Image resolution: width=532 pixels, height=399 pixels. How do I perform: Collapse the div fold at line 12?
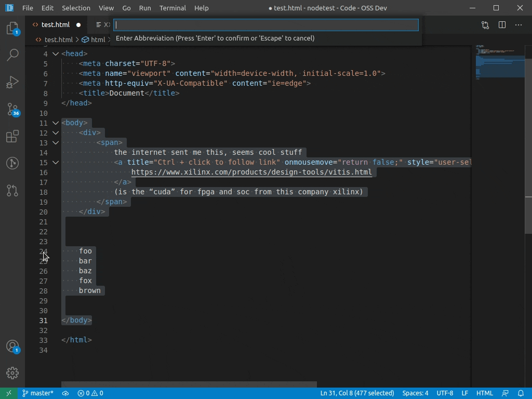[56, 132]
